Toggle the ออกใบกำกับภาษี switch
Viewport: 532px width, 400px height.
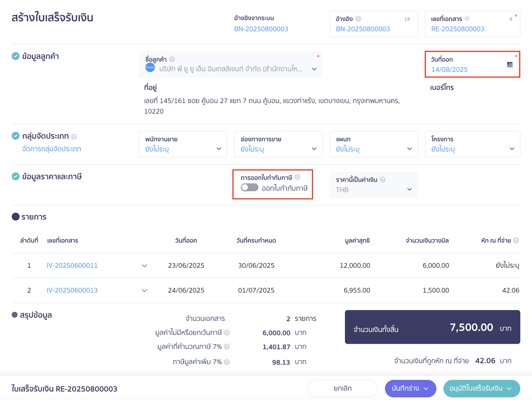point(249,187)
